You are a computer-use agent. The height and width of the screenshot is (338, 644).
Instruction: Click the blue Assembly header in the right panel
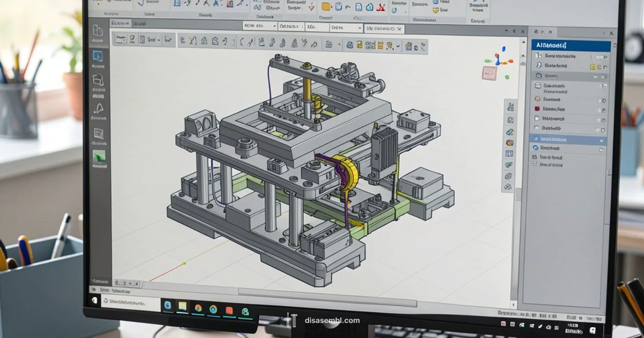[x=569, y=46]
